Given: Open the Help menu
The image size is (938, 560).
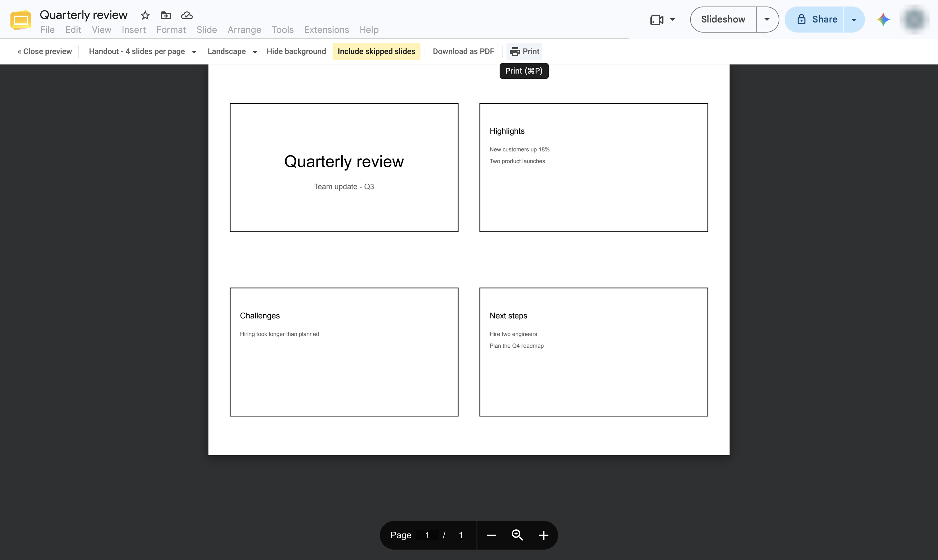Looking at the screenshot, I should click(x=369, y=30).
